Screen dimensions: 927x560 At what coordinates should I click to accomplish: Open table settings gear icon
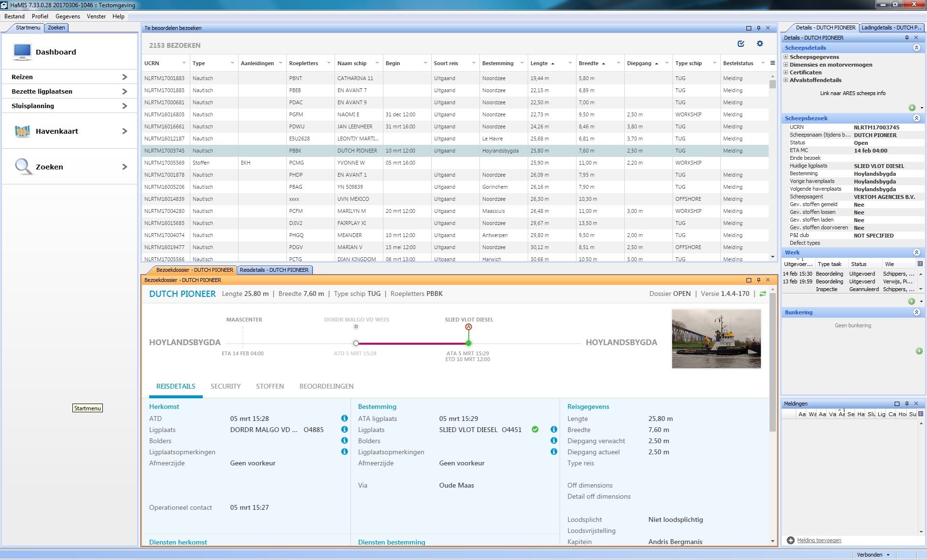tap(760, 44)
